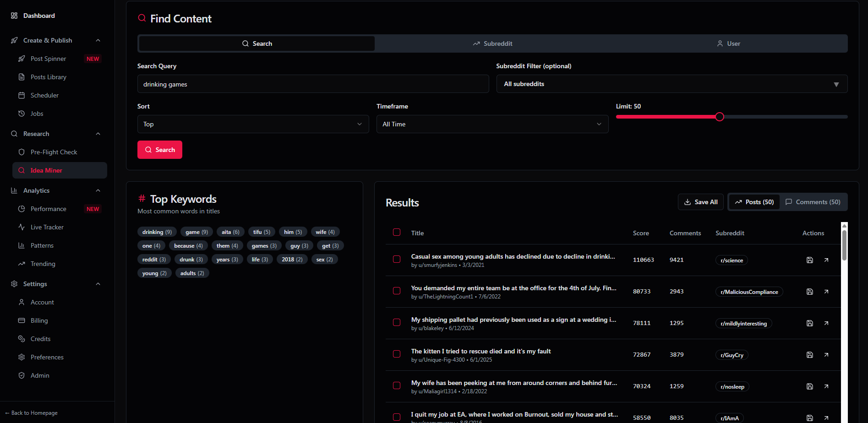Screen dimensions: 868x423
Task: Click the 2018 (2) keyword chip
Action: click(292, 260)
